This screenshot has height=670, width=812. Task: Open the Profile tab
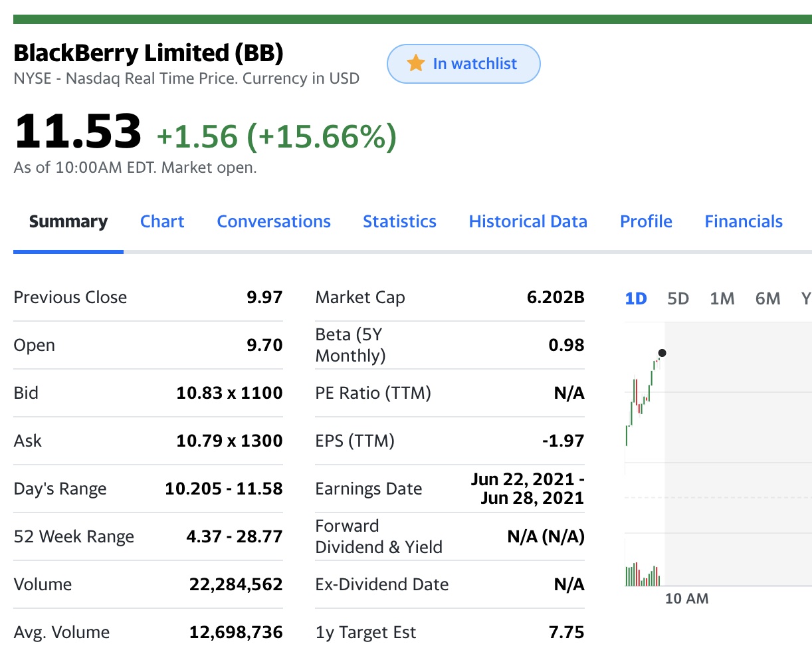[646, 221]
